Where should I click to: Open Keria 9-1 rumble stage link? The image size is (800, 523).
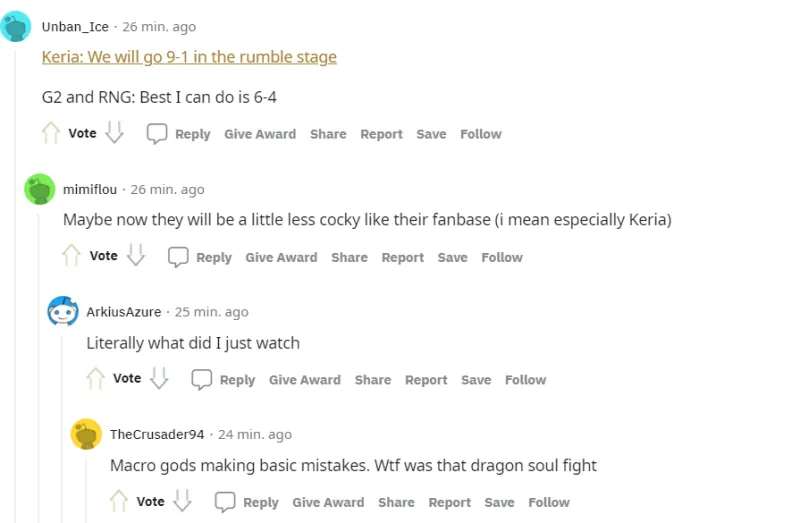point(189,57)
